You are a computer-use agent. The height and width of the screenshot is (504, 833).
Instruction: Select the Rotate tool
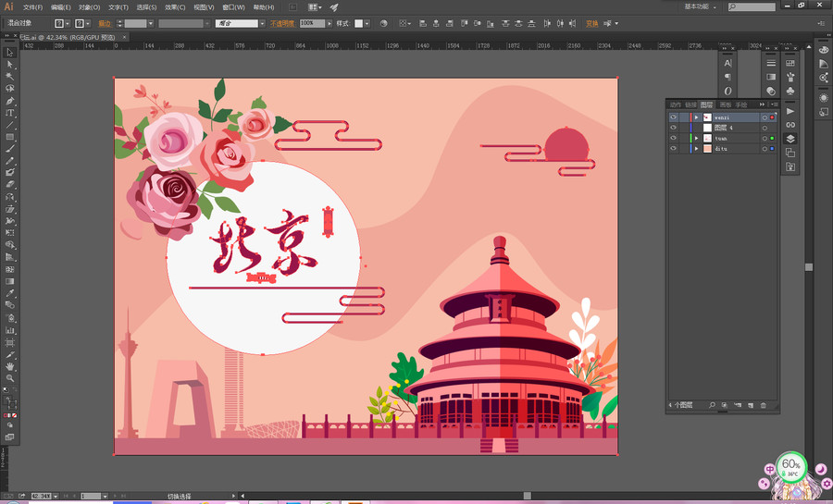[x=9, y=197]
